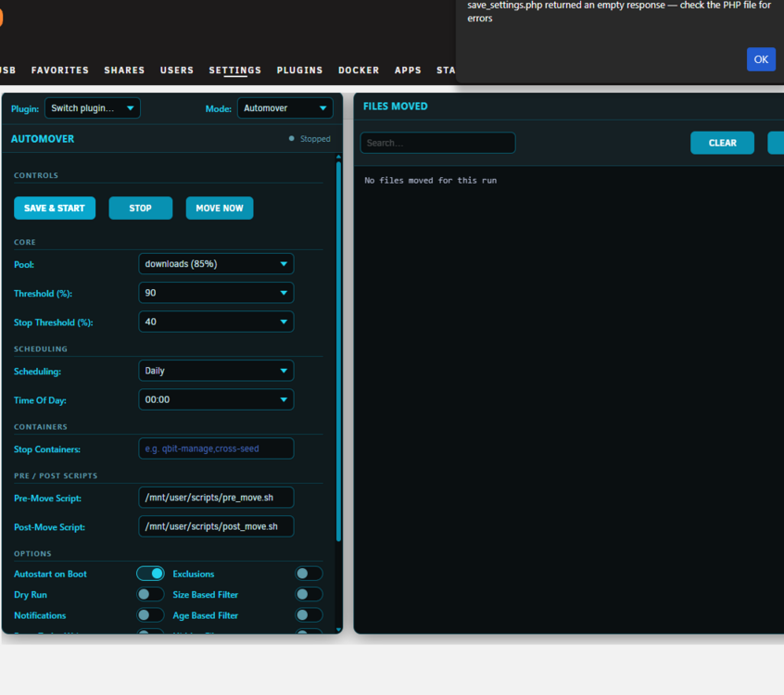
Task: Enable the Notifications toggle
Action: tap(150, 615)
